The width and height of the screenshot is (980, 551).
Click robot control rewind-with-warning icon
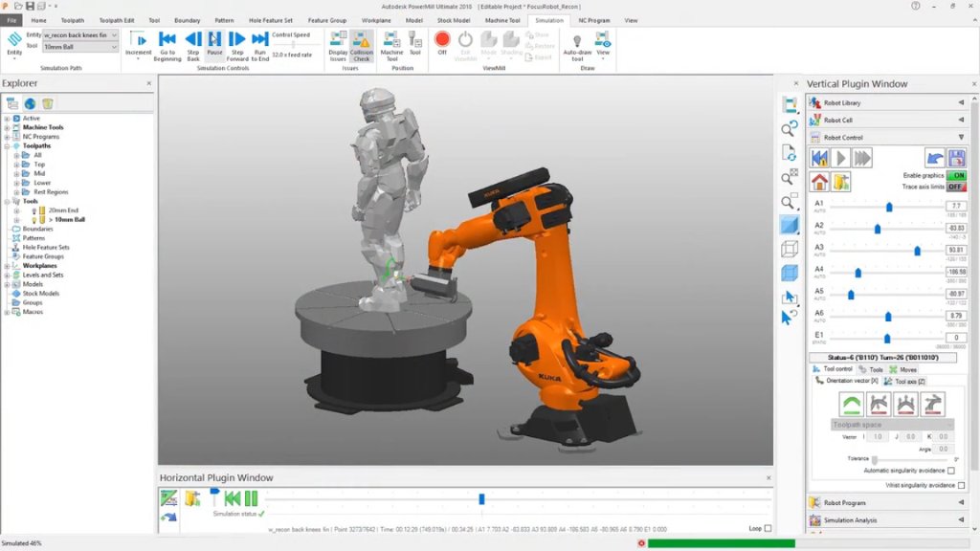click(819, 158)
